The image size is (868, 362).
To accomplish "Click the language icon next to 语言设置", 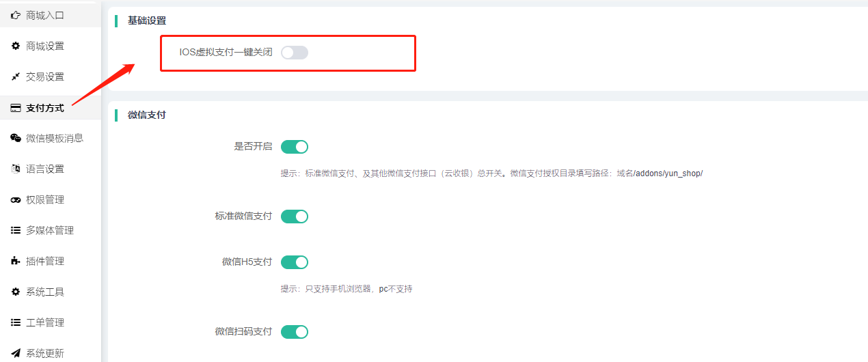I will (16, 169).
